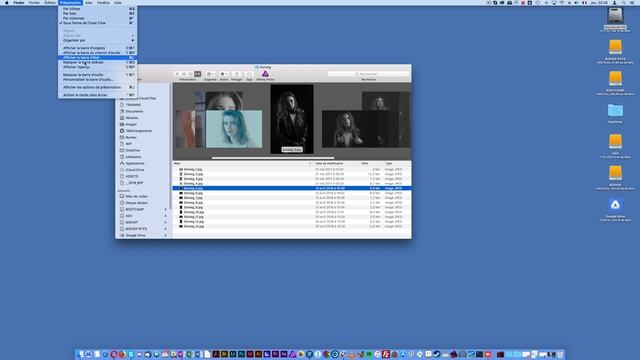Select file Solveig_13.jpg in list

pyautogui.click(x=292, y=227)
